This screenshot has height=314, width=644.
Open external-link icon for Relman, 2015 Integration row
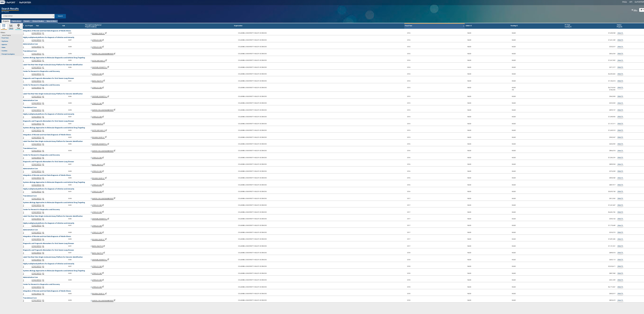pos(106,137)
